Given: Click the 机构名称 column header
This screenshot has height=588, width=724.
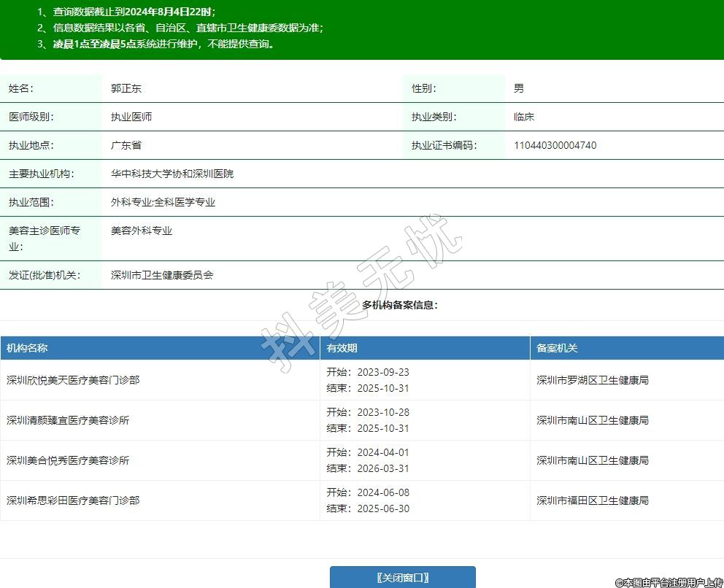Looking at the screenshot, I should tap(27, 348).
